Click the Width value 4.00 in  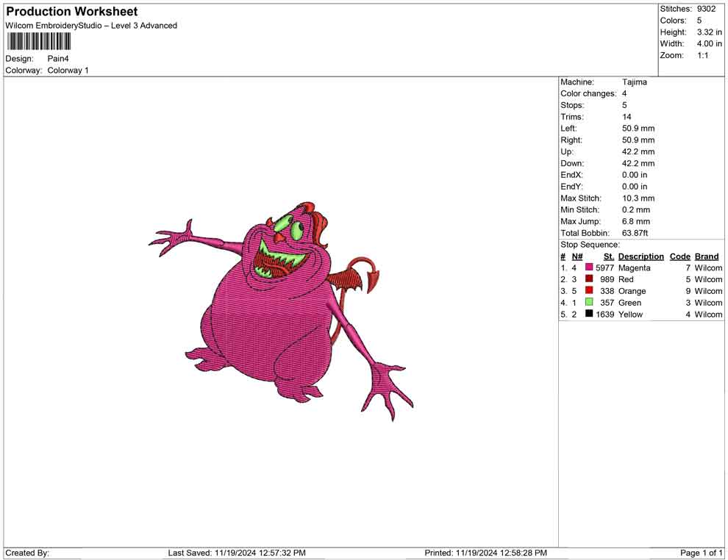tap(710, 43)
